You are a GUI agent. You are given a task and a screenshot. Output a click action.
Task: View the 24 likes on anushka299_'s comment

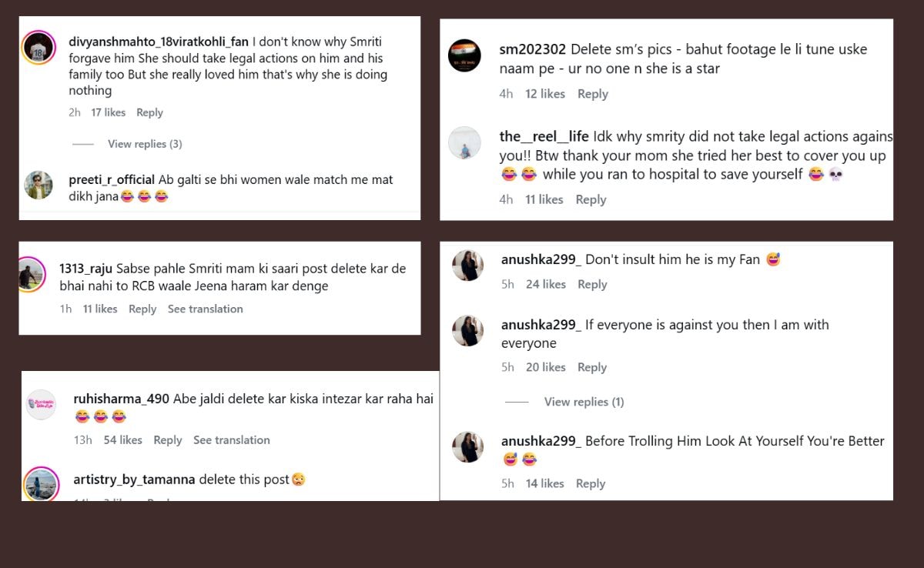pyautogui.click(x=546, y=284)
